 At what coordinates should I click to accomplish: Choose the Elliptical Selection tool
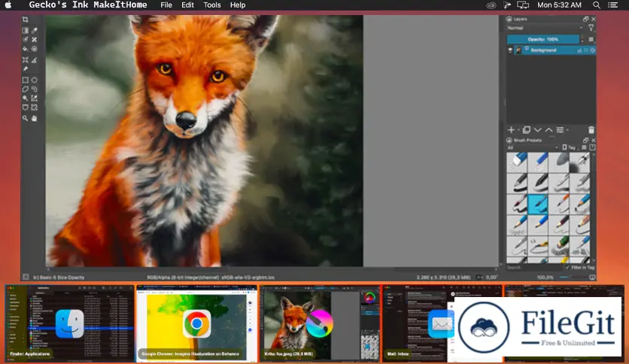(35, 79)
